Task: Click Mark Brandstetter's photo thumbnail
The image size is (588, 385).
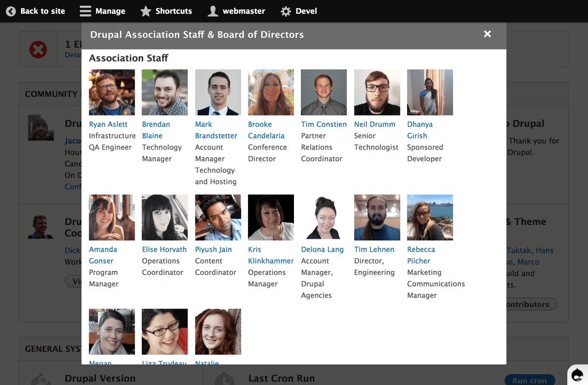Action: [218, 92]
